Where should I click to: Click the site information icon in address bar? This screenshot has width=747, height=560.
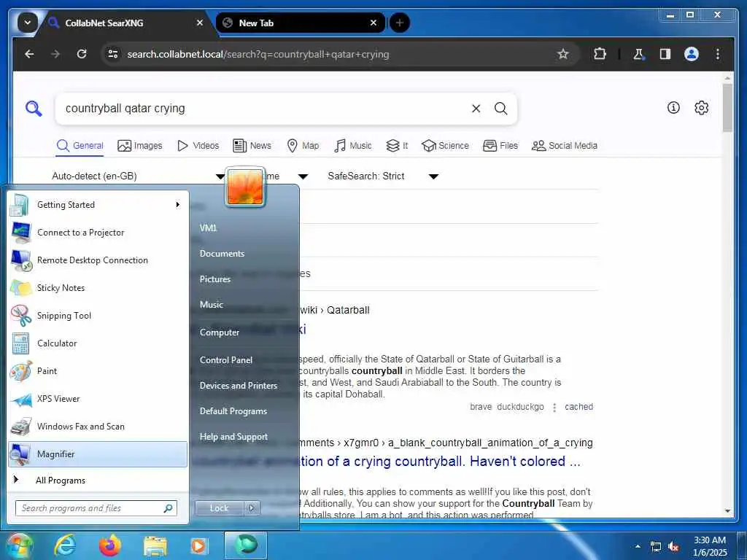pyautogui.click(x=113, y=54)
